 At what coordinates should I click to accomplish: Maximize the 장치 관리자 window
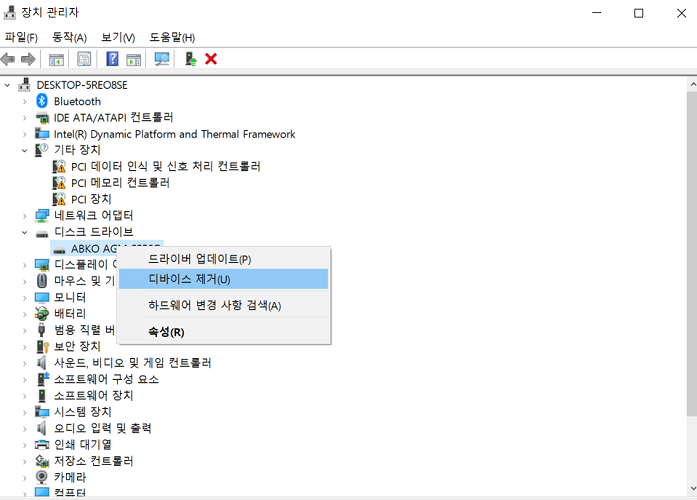[x=638, y=13]
